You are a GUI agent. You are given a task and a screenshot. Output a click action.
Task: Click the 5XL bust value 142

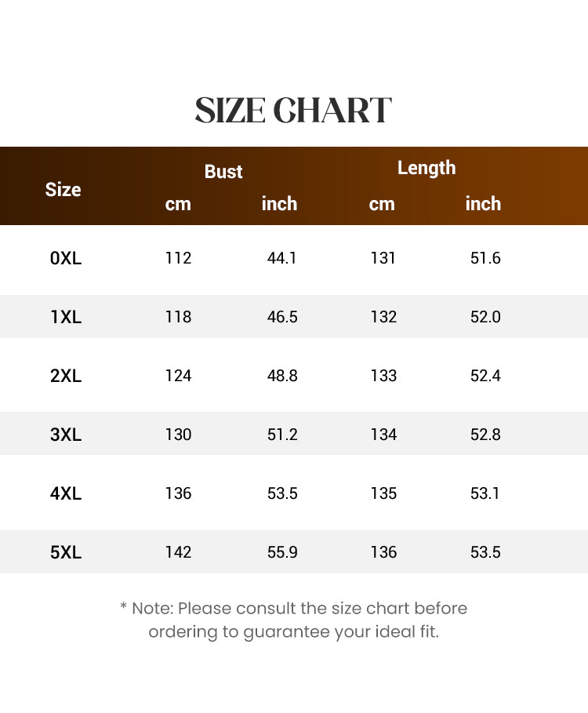click(178, 552)
